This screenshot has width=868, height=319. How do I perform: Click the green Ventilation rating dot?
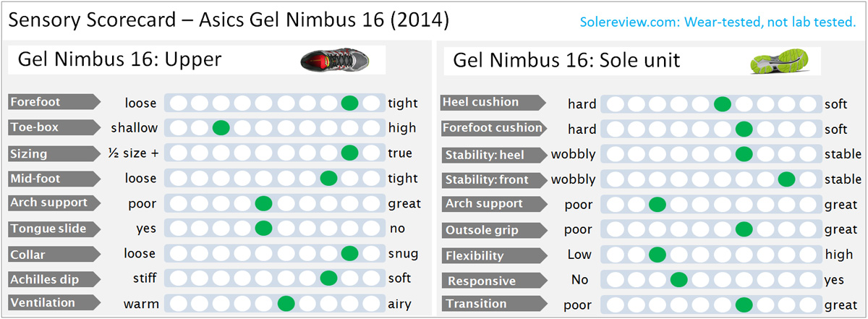pos(286,303)
